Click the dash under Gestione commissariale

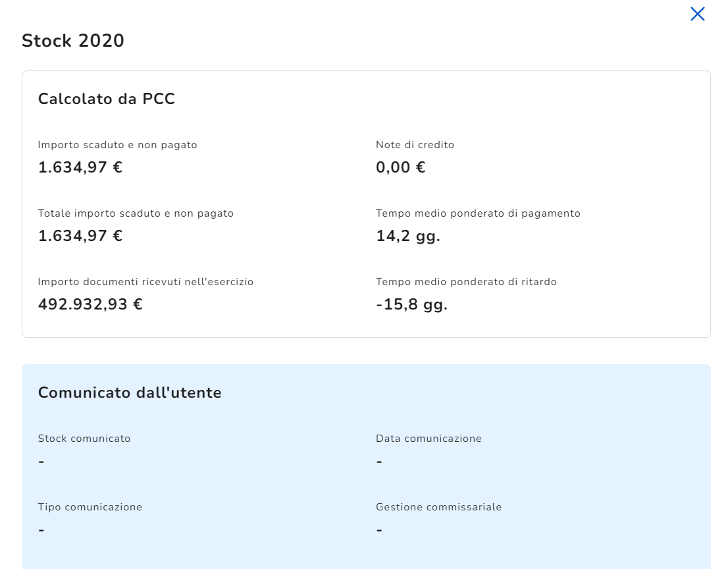[379, 530]
